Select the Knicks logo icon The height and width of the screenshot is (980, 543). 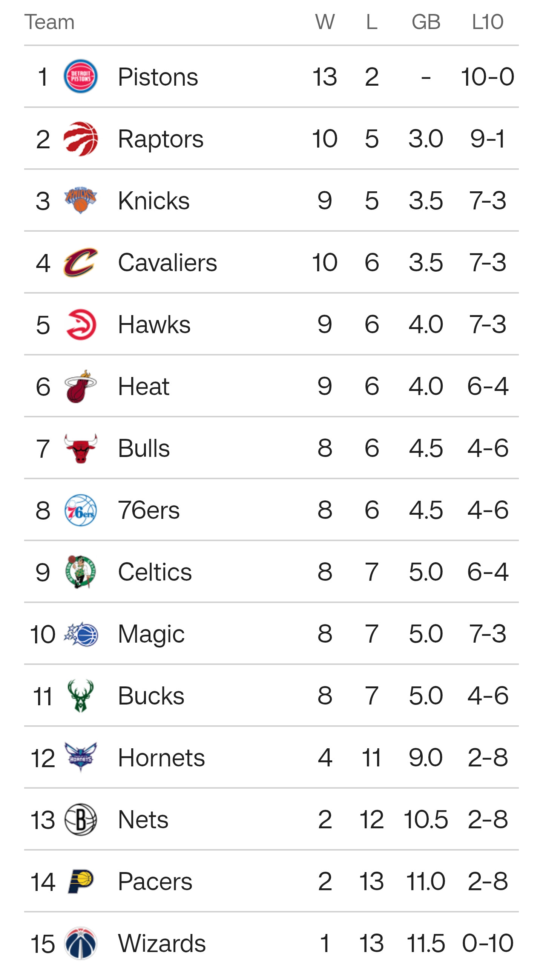(x=80, y=200)
